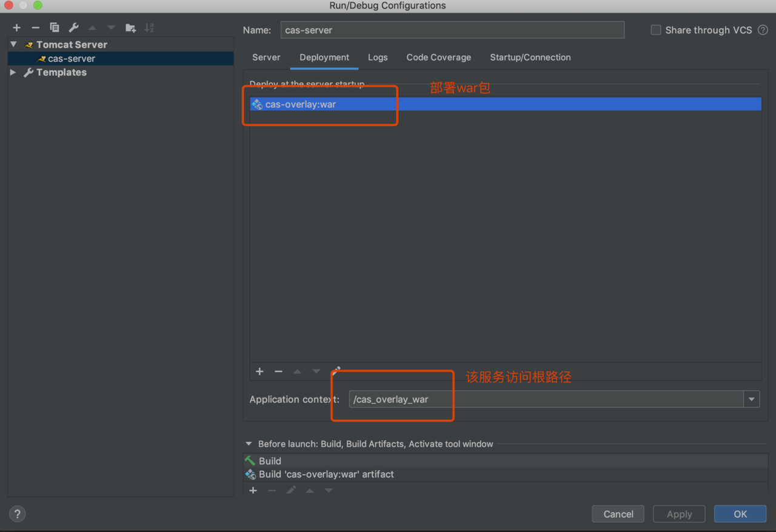This screenshot has width=776, height=532.
Task: Click the remove configuration minus icon
Action: pyautogui.click(x=35, y=27)
